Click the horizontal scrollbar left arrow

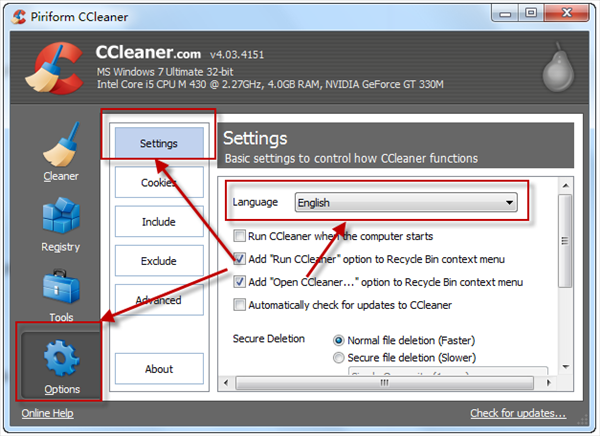coord(226,382)
